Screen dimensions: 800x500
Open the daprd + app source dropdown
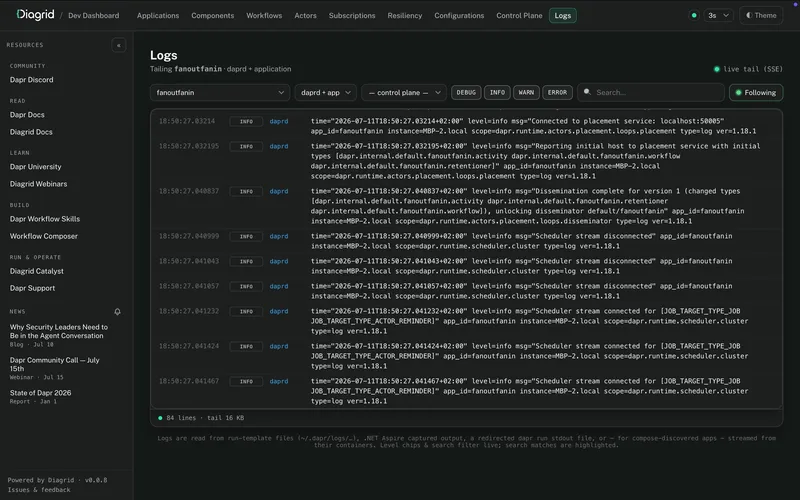pos(326,92)
